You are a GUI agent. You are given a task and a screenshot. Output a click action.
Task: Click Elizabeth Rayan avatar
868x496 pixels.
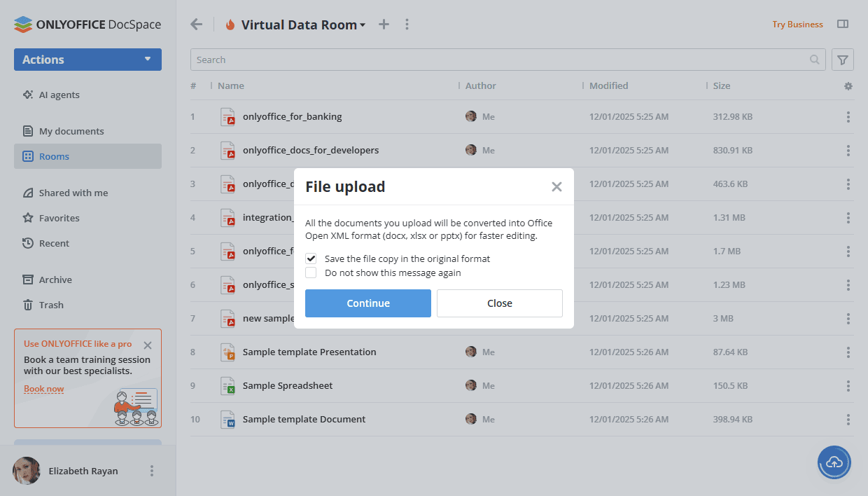(x=26, y=471)
